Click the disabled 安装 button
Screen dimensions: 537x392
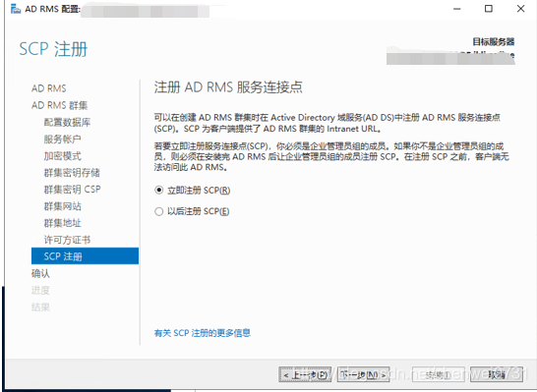coord(438,375)
